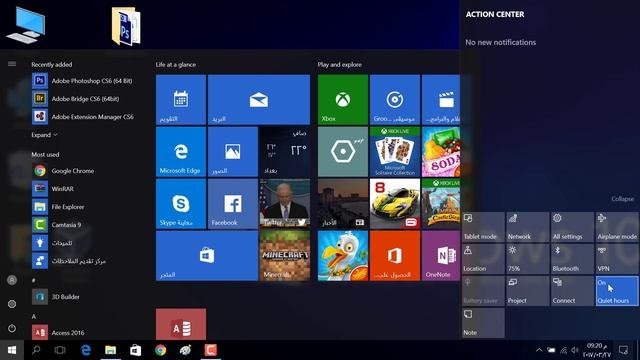Viewport: 640px width, 360px height.
Task: Turn off Quiet hours
Action: (x=617, y=291)
